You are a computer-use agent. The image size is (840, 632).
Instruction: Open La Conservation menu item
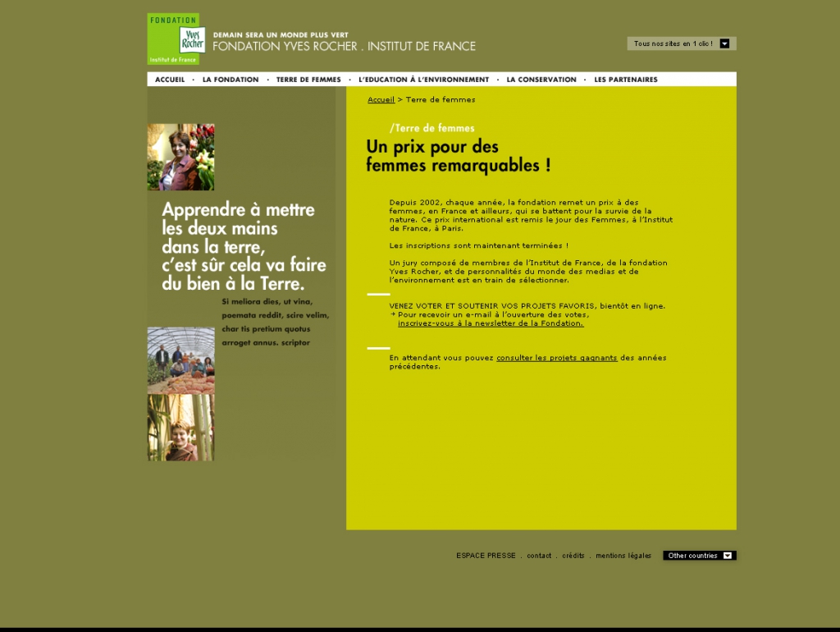click(541, 80)
